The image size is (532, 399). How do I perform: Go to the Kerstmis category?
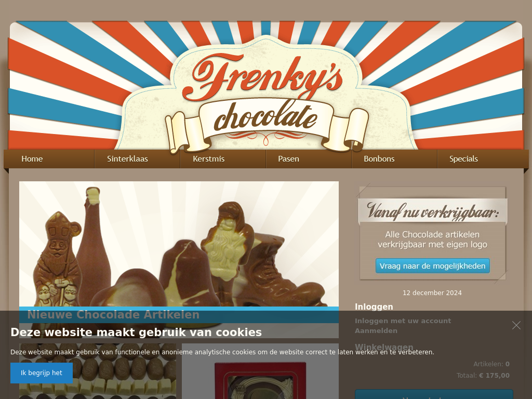[209, 159]
